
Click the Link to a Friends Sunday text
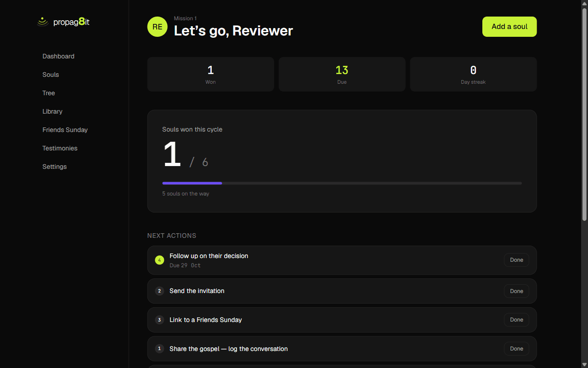(x=206, y=320)
